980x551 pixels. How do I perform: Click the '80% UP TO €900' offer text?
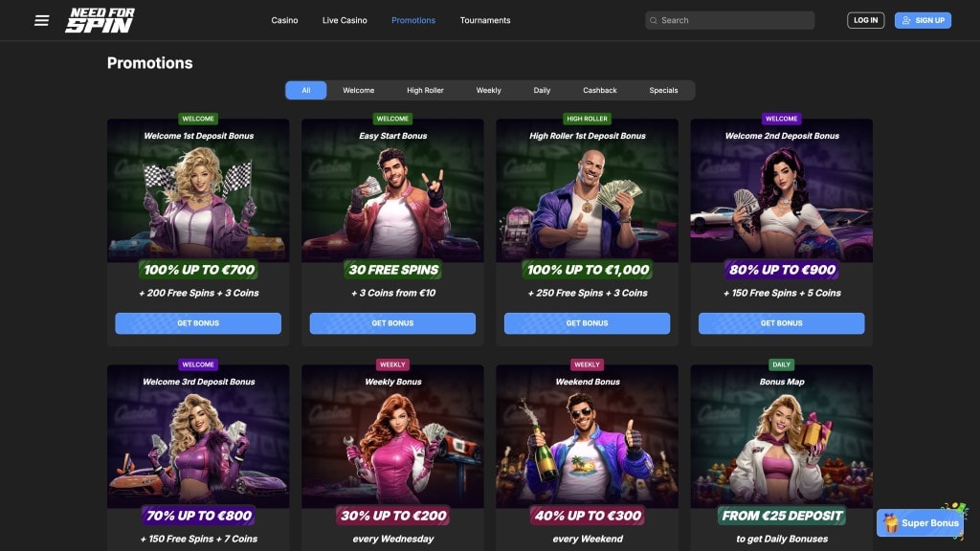(x=782, y=270)
